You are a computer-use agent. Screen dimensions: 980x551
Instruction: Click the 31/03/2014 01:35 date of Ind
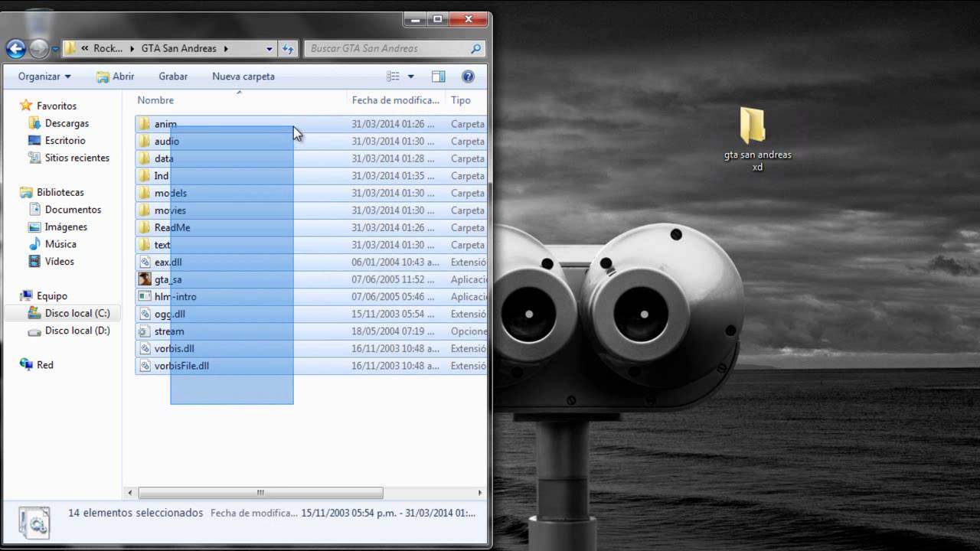tap(393, 176)
